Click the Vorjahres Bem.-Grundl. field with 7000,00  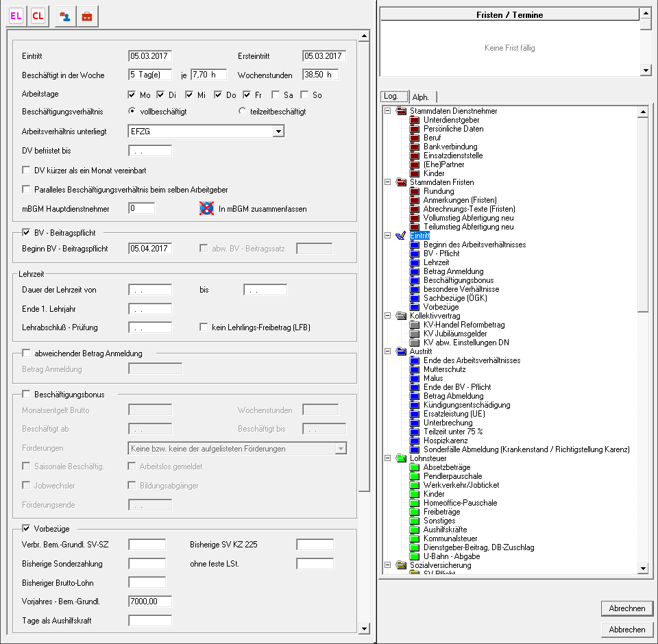[149, 602]
